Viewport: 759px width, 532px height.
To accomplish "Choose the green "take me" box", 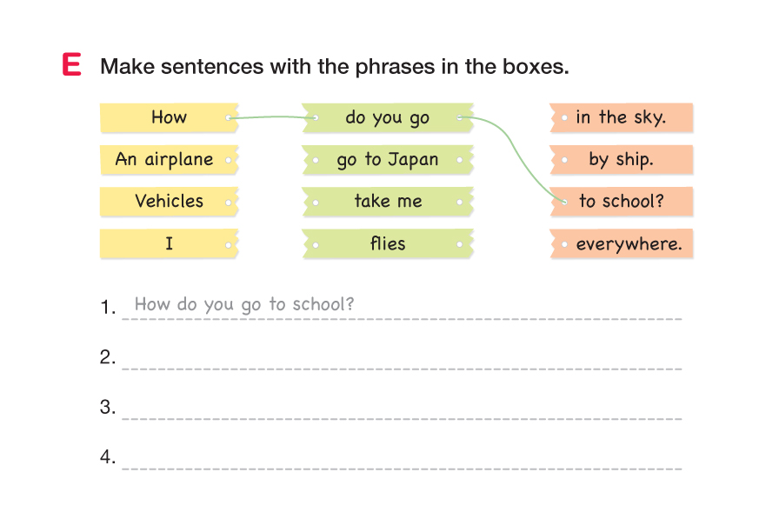I will coord(388,201).
